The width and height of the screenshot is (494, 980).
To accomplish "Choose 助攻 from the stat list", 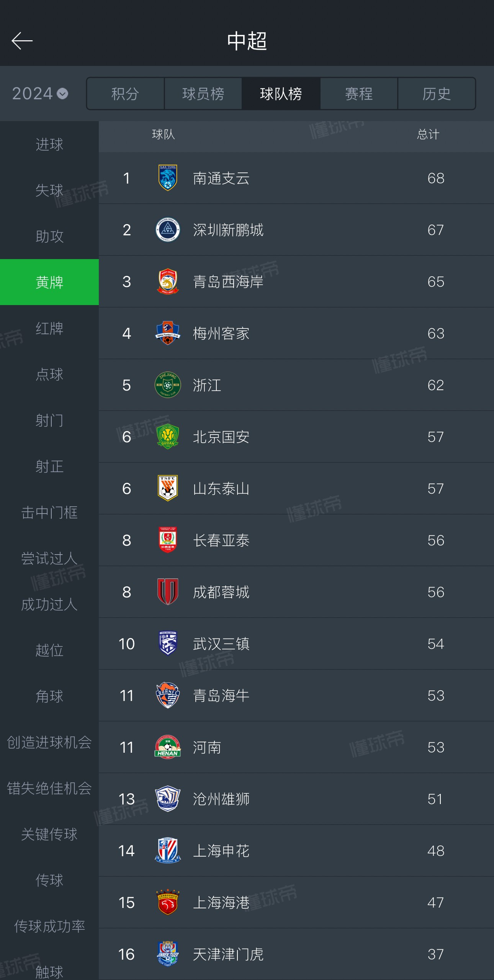I will click(49, 236).
